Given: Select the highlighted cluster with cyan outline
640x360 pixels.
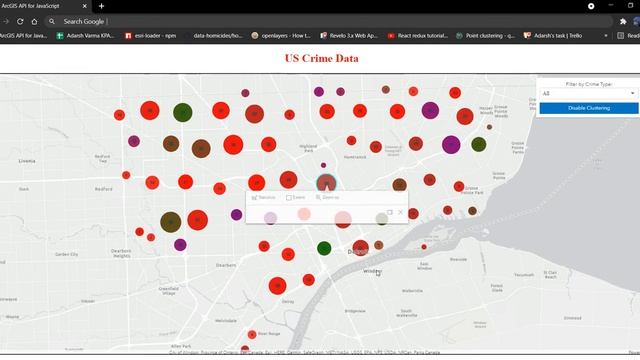Looking at the screenshot, I should click(x=326, y=183).
